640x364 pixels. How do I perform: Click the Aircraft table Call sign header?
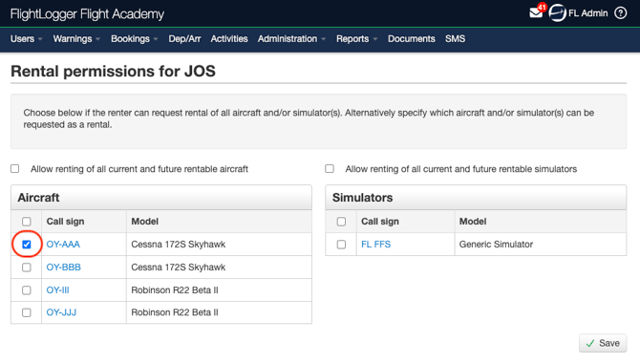pos(65,222)
